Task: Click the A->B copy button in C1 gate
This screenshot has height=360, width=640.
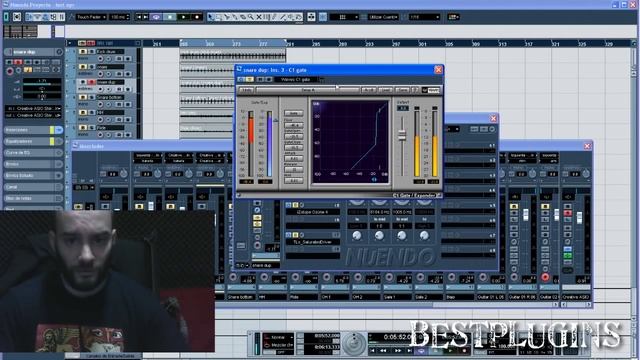Action: [x=369, y=90]
